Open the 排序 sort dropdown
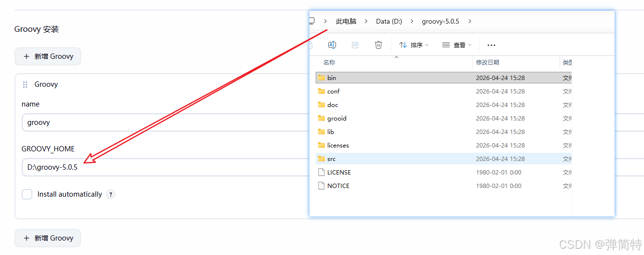 414,45
